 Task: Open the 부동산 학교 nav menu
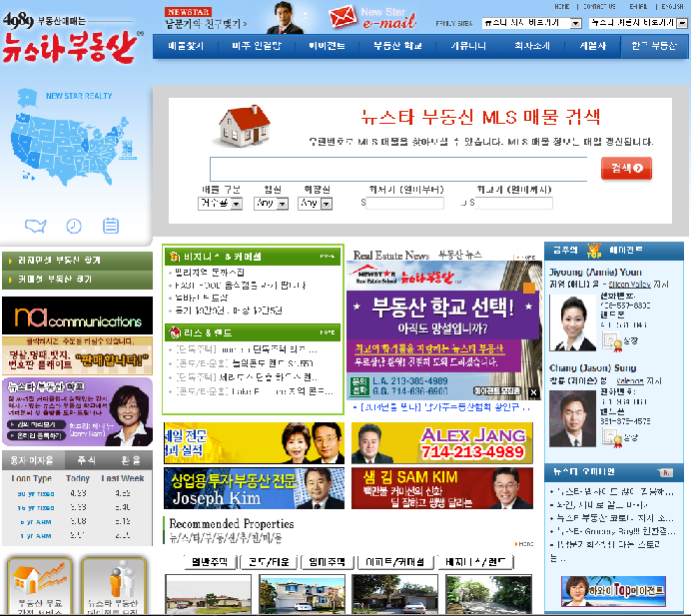pyautogui.click(x=397, y=46)
